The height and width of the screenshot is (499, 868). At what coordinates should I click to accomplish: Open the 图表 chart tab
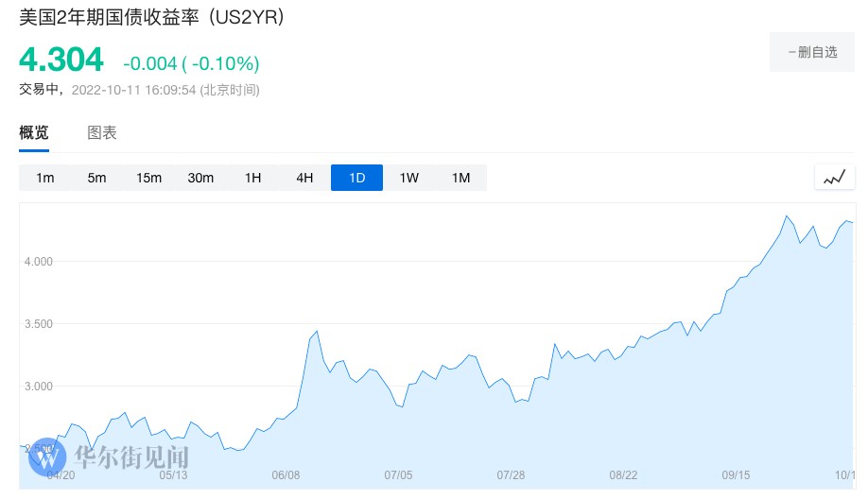[102, 133]
